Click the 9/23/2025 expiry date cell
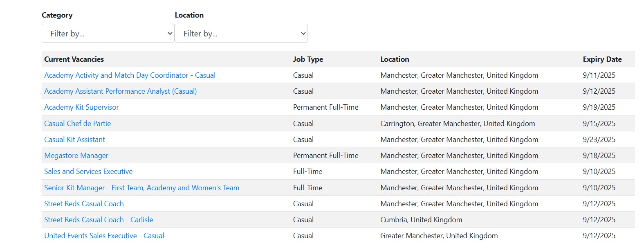Screen dimensions: 644x248 (x=599, y=140)
